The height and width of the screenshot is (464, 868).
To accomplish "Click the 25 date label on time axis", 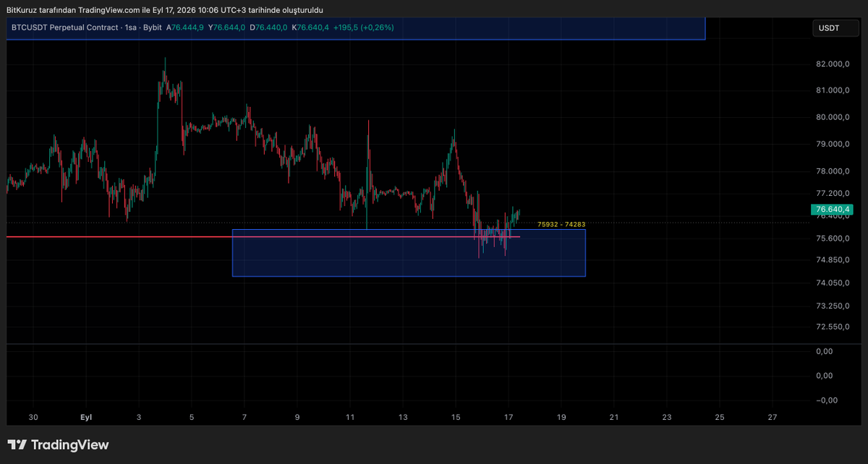I will point(720,417).
